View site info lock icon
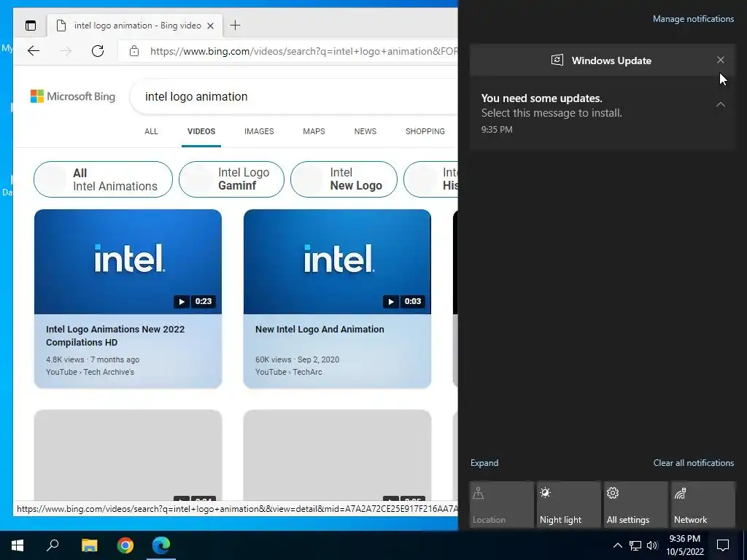Viewport: 747px width, 560px height. (134, 51)
